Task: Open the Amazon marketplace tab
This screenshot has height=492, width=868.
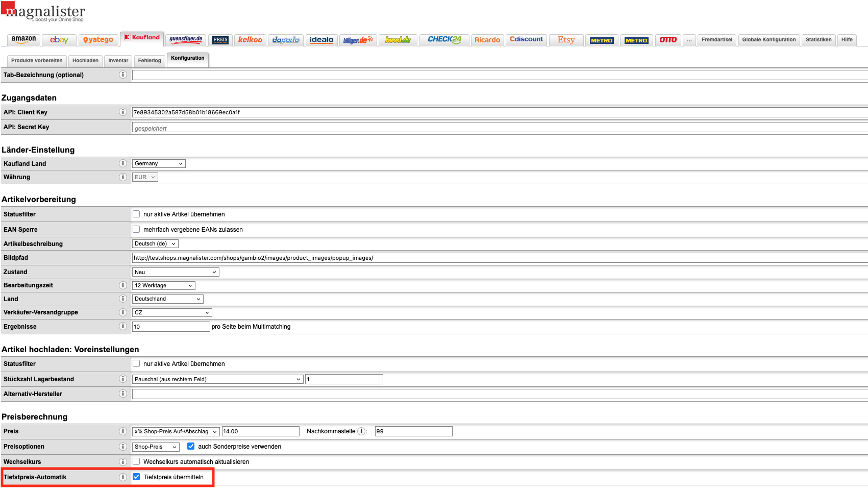Action: point(24,40)
